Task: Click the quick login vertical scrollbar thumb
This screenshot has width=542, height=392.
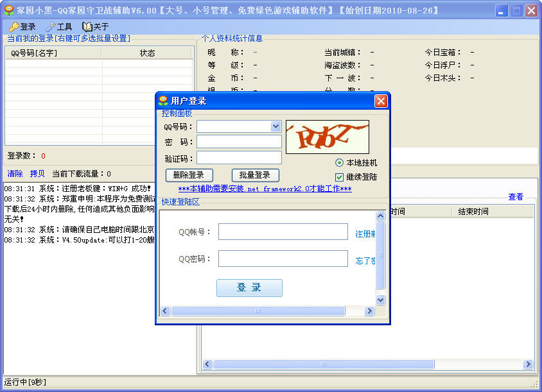Action: [x=380, y=255]
